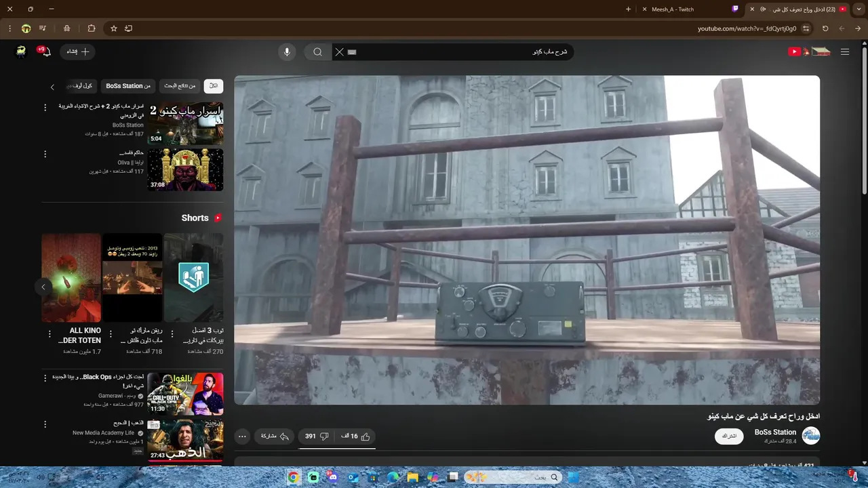Image resolution: width=868 pixels, height=488 pixels.
Task: Open the browser extensions puzzle icon
Action: coord(92,28)
